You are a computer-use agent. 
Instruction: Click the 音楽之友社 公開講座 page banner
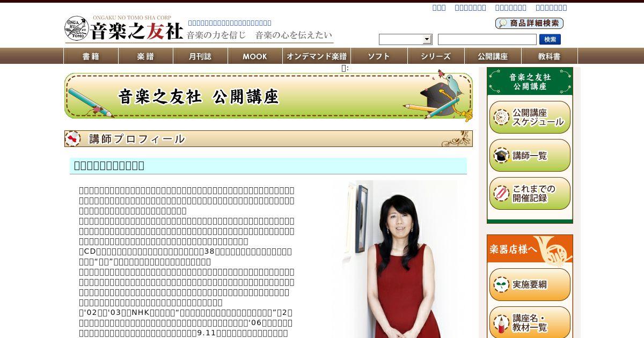(268, 95)
